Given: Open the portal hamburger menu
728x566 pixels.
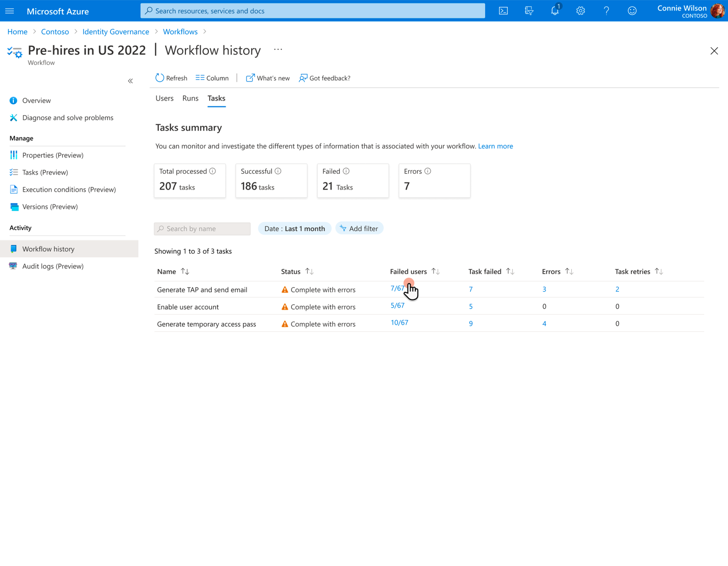Looking at the screenshot, I should point(10,11).
